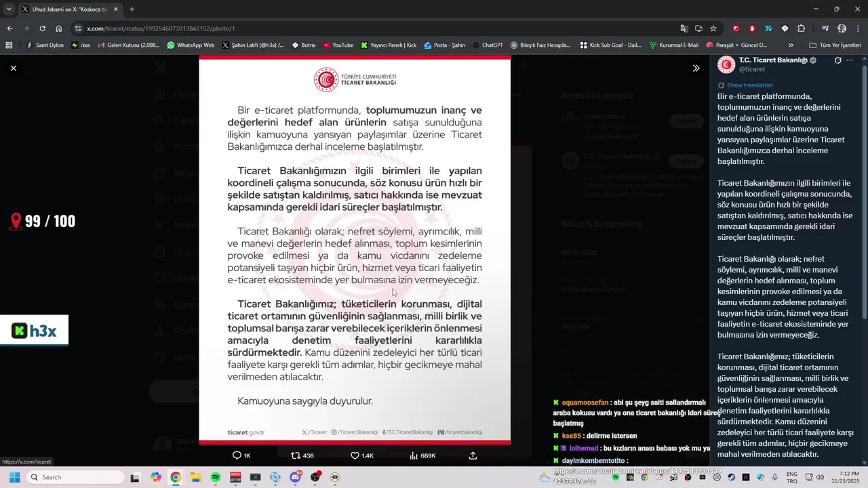Open the 'Saint Dylon' bookmark
The height and width of the screenshot is (488, 868).
[44, 45]
